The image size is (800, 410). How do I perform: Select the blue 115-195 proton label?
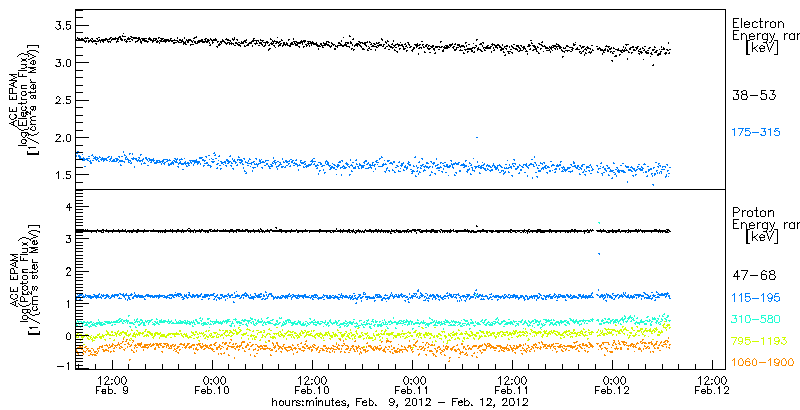point(756,298)
